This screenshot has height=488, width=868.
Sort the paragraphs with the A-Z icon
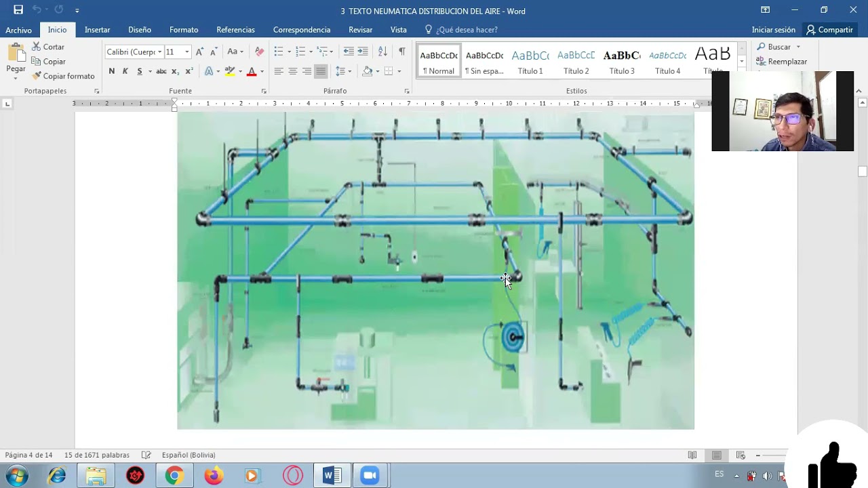[x=382, y=52]
